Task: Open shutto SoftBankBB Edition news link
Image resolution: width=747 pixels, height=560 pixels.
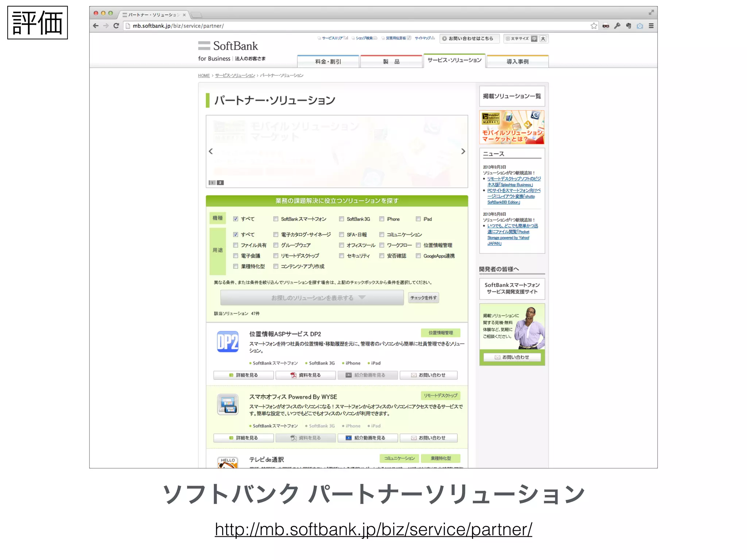Action: point(514,197)
